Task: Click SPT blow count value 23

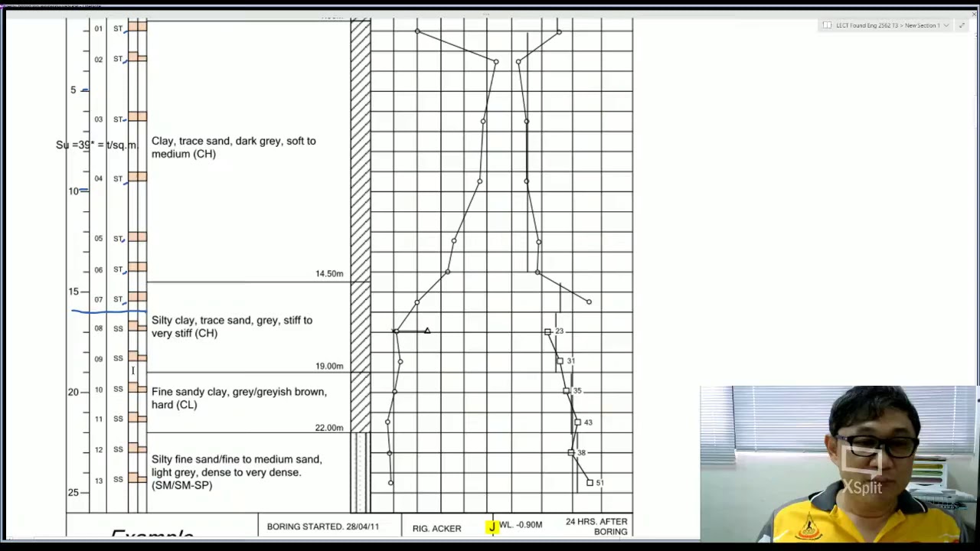Action: click(x=559, y=331)
